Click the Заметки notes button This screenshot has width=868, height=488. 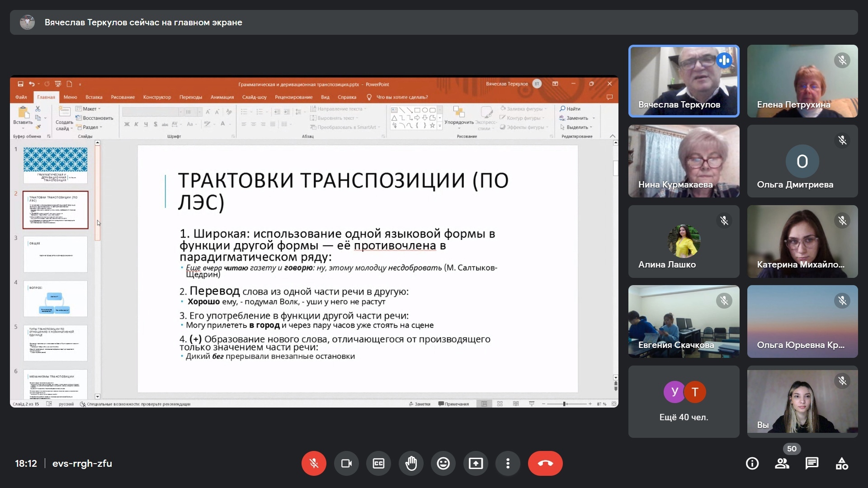click(420, 404)
